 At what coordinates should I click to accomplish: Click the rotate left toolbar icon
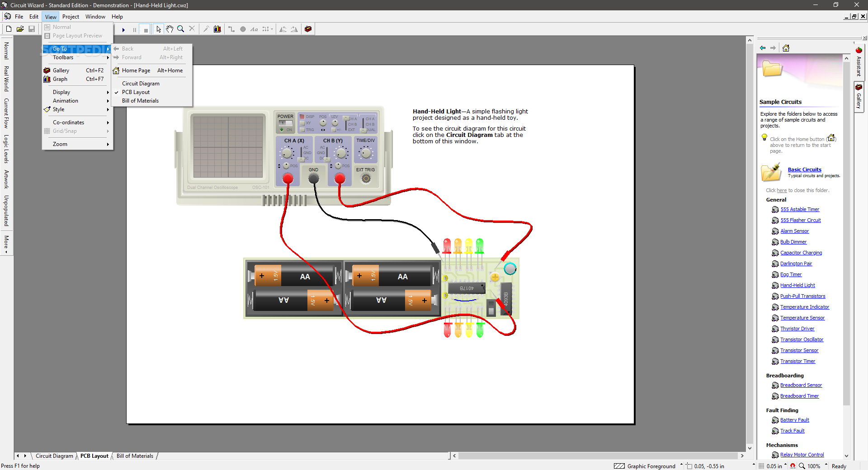pyautogui.click(x=283, y=29)
